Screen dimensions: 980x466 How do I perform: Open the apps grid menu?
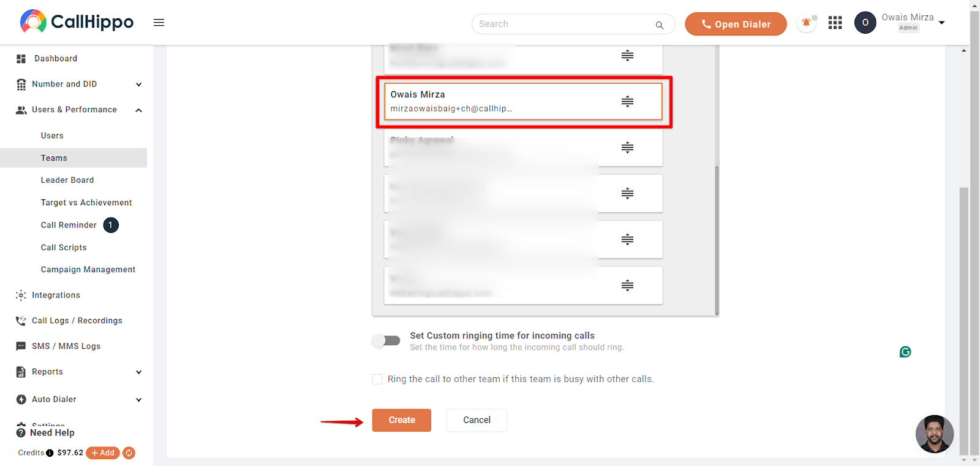[835, 23]
